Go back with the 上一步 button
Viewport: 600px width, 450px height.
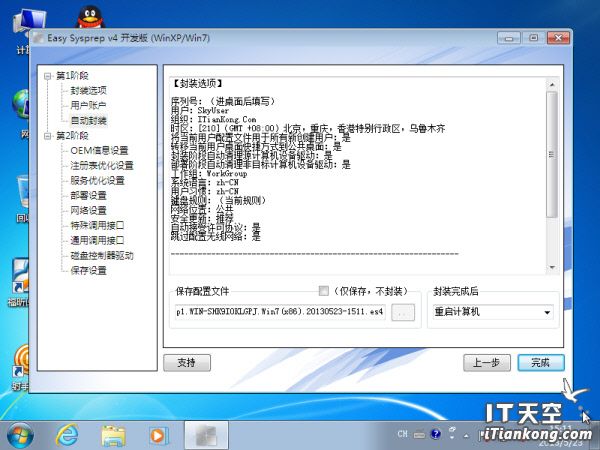click(x=487, y=363)
